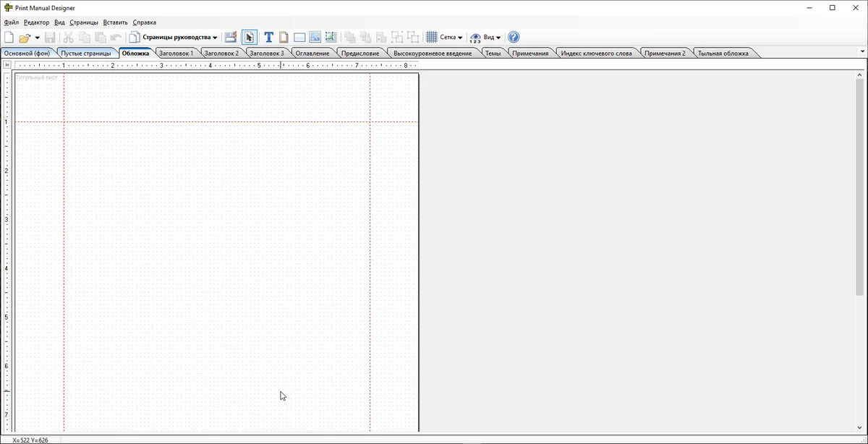Click the Open folder icon
The height and width of the screenshot is (444, 868).
pyautogui.click(x=25, y=37)
